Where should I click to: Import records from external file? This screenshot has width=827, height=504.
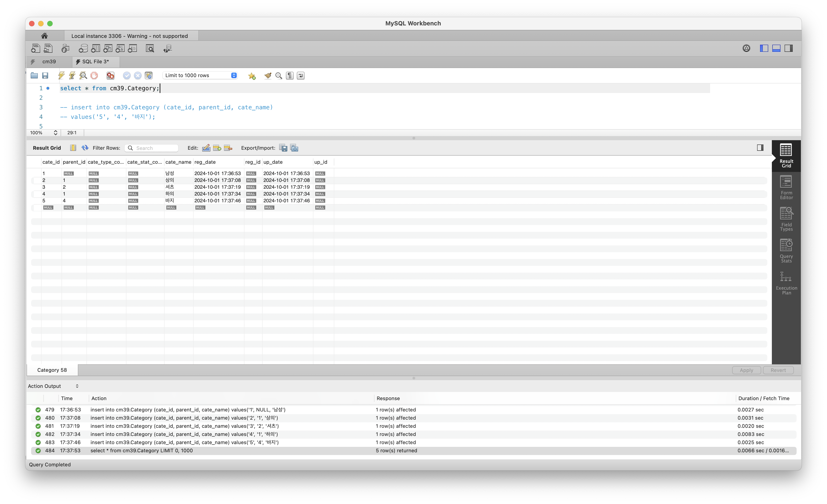[294, 148]
